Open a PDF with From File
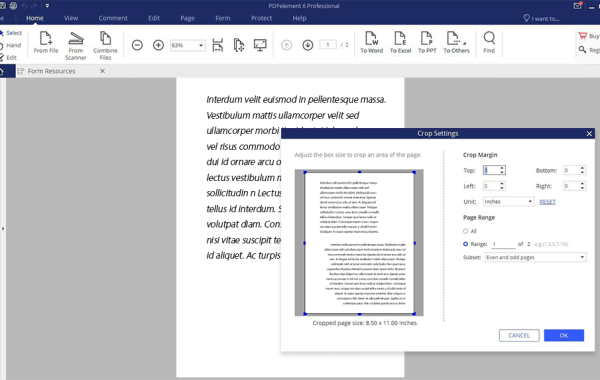 pyautogui.click(x=46, y=42)
